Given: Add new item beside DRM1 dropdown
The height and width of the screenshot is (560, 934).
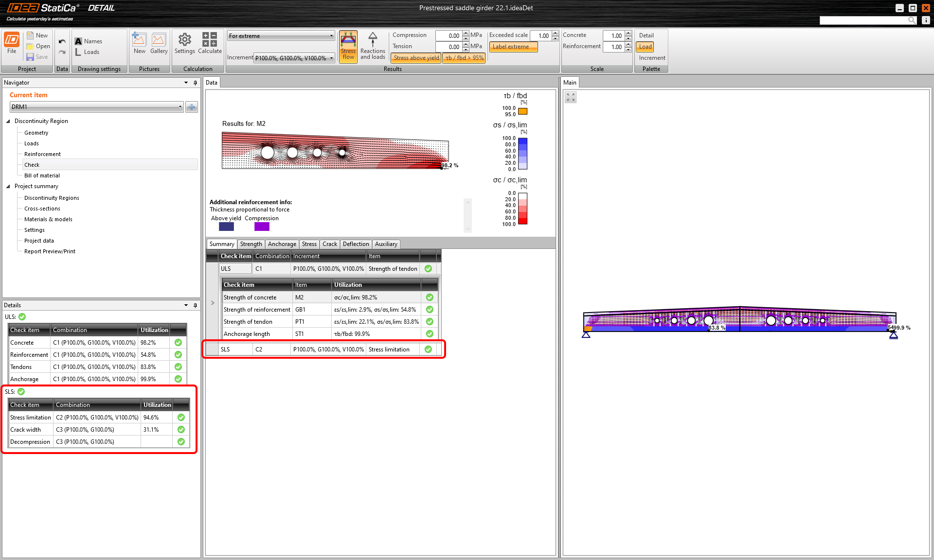Looking at the screenshot, I should click(192, 107).
